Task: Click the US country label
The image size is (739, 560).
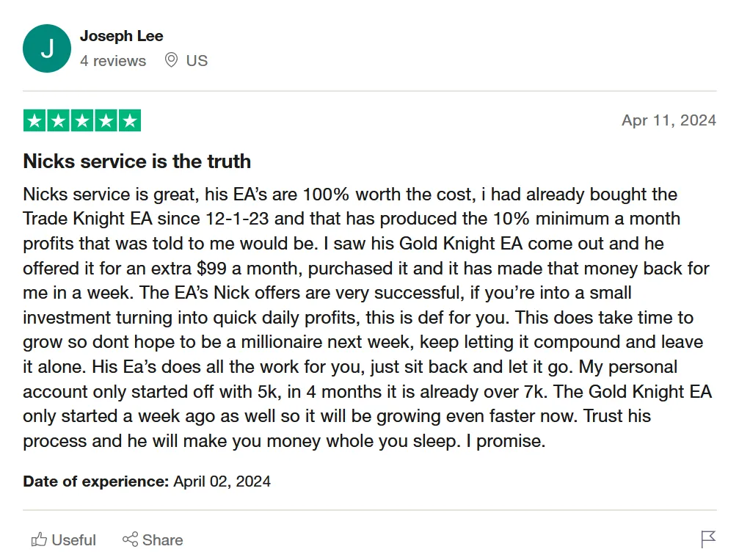Action: [x=197, y=61]
